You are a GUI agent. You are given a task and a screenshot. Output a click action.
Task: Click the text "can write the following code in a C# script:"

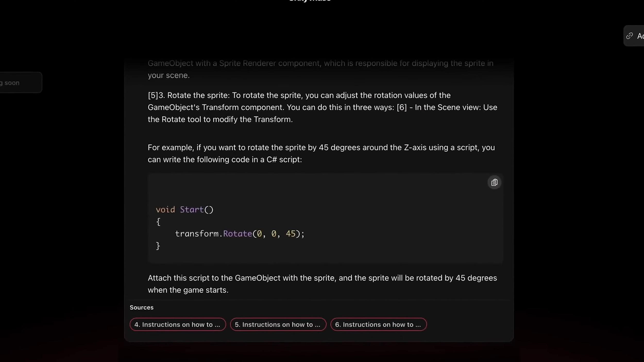click(225, 160)
